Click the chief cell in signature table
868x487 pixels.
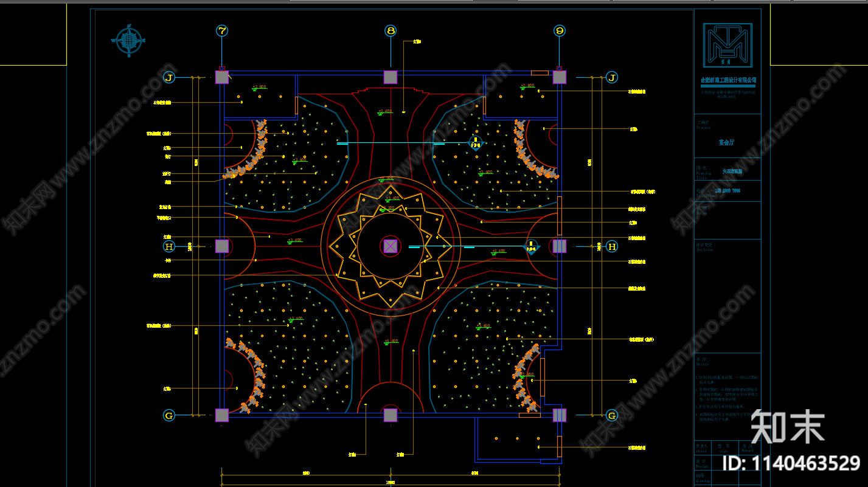[x=702, y=448]
